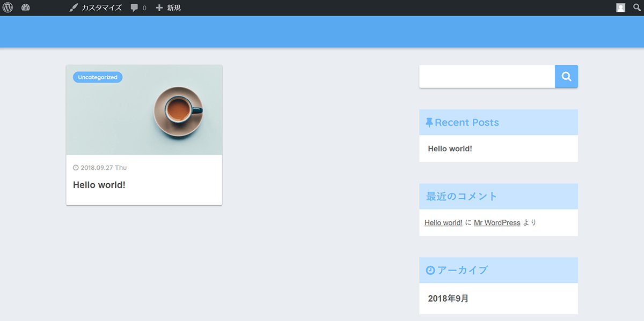Click the comments bubble icon
This screenshot has height=321, width=644.
135,8
